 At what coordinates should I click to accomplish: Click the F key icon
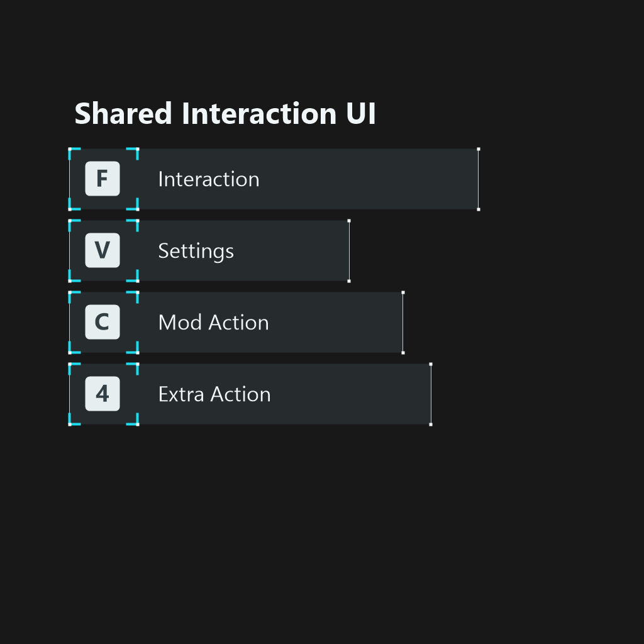coord(103,179)
